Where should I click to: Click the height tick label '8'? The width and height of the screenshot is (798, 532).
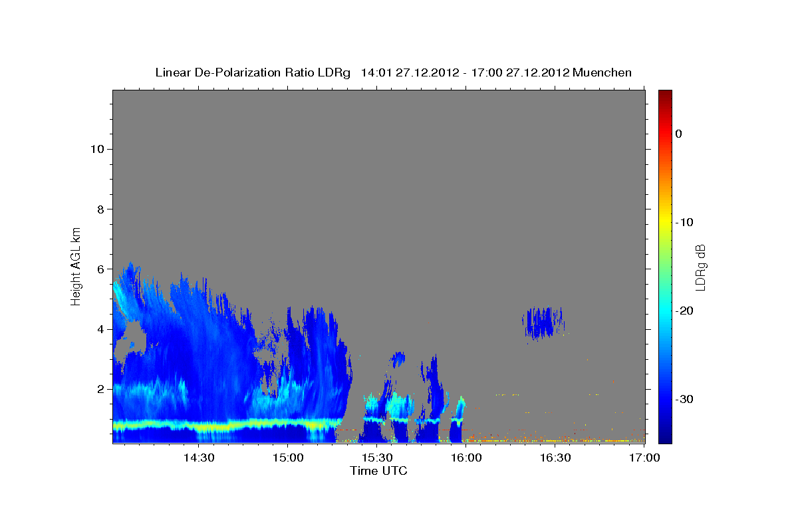point(100,209)
